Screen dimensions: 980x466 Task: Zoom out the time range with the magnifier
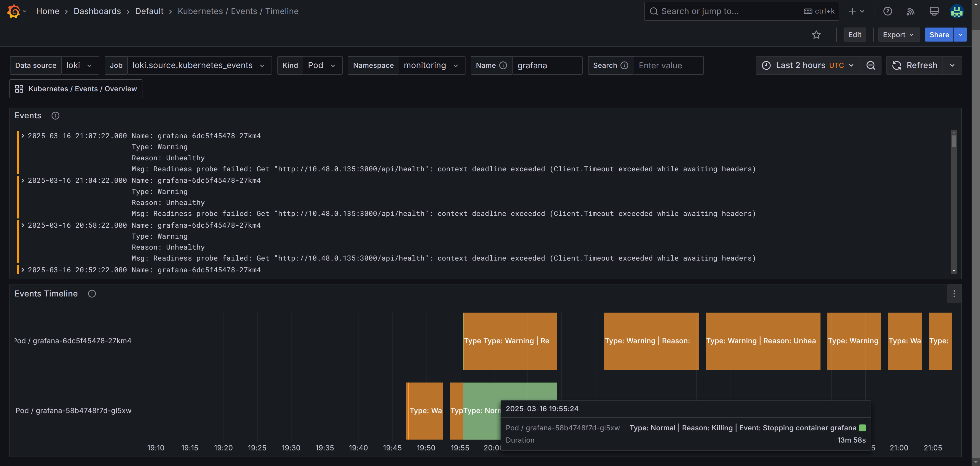pyautogui.click(x=871, y=65)
